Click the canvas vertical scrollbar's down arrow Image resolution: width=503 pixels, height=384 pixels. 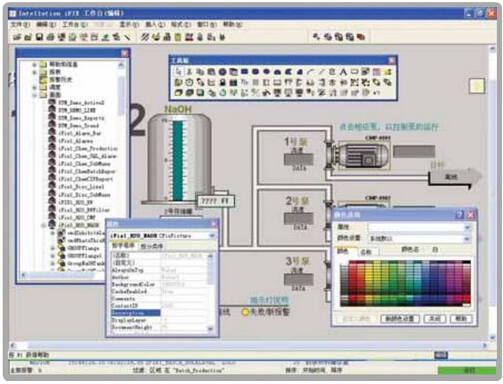493,337
